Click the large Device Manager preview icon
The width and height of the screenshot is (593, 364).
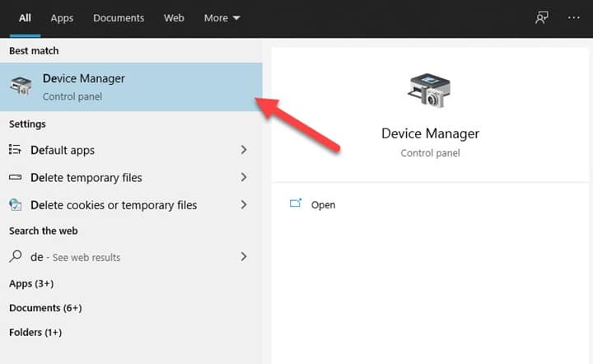coord(429,91)
